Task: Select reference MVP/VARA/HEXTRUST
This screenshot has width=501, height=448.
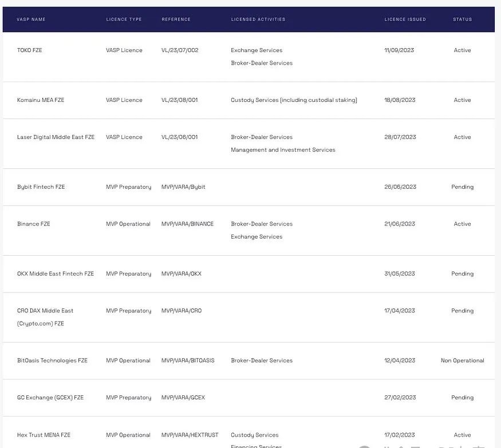Action: pyautogui.click(x=190, y=435)
